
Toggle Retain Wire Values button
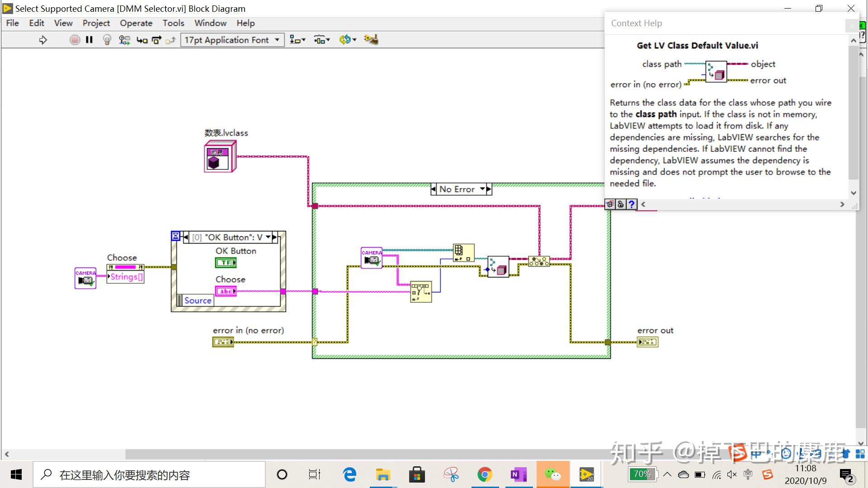point(124,40)
